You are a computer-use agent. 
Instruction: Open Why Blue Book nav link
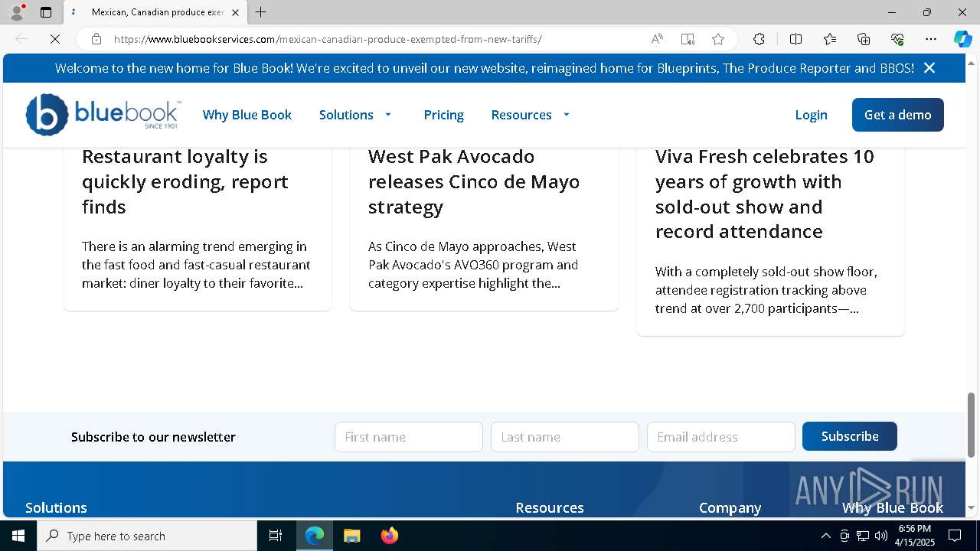pyautogui.click(x=247, y=115)
